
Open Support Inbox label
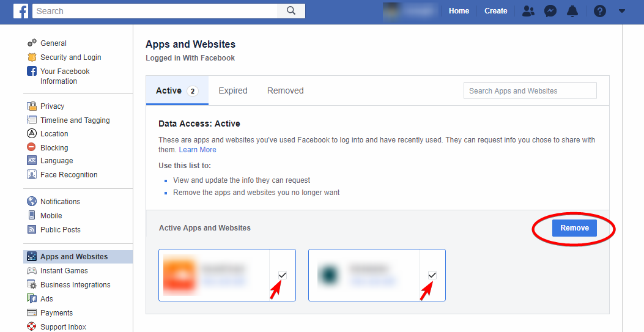click(63, 326)
